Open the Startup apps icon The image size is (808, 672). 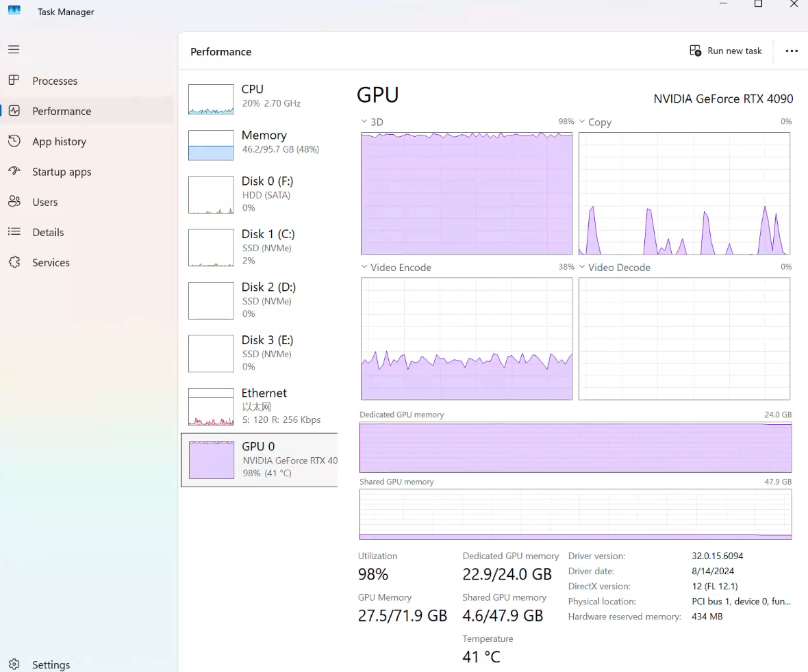tap(14, 171)
